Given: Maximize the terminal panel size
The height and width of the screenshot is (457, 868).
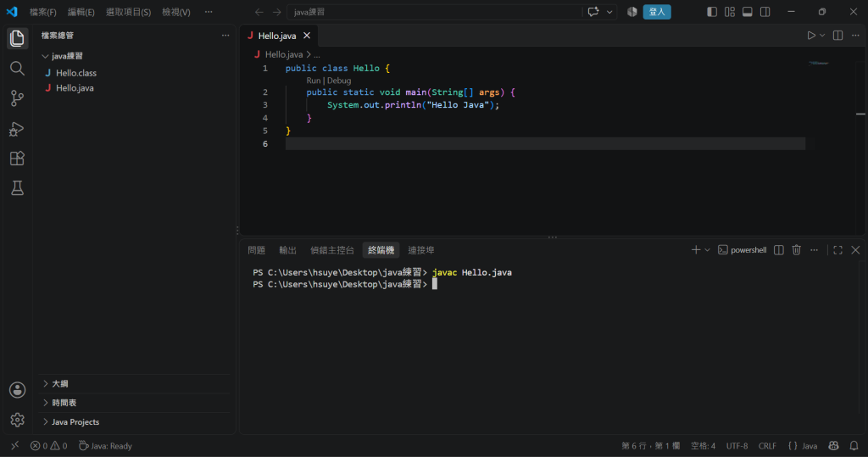Looking at the screenshot, I should coord(838,250).
